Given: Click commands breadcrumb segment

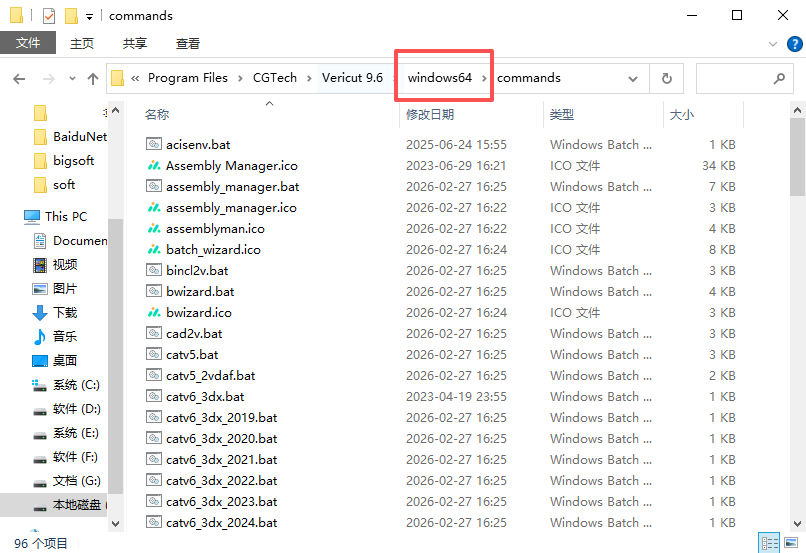Looking at the screenshot, I should point(529,78).
